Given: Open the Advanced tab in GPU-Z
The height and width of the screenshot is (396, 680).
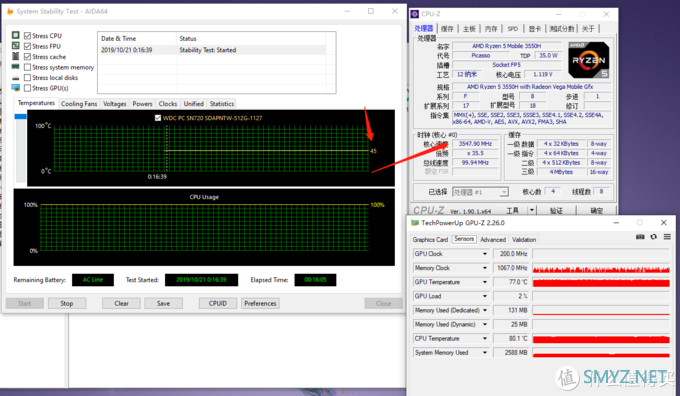Looking at the screenshot, I should coord(493,239).
